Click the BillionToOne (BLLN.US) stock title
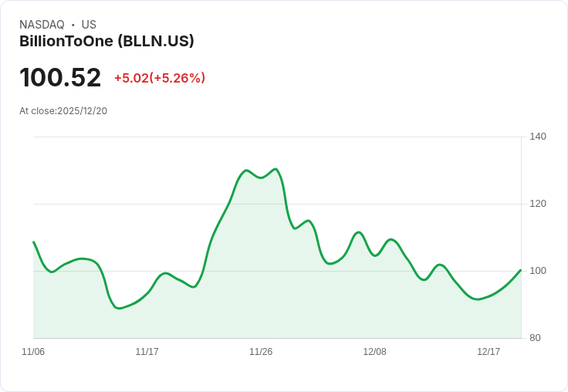568x392 pixels. point(106,42)
